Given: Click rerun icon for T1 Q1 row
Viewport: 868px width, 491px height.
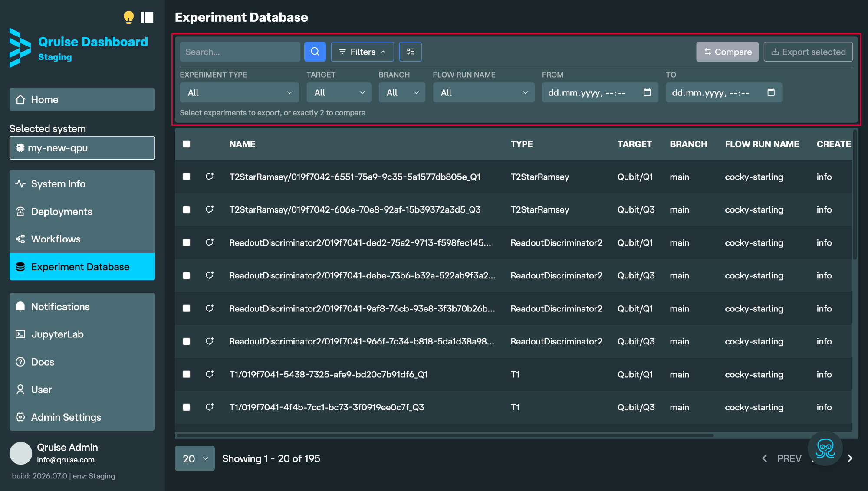Looking at the screenshot, I should [210, 374].
